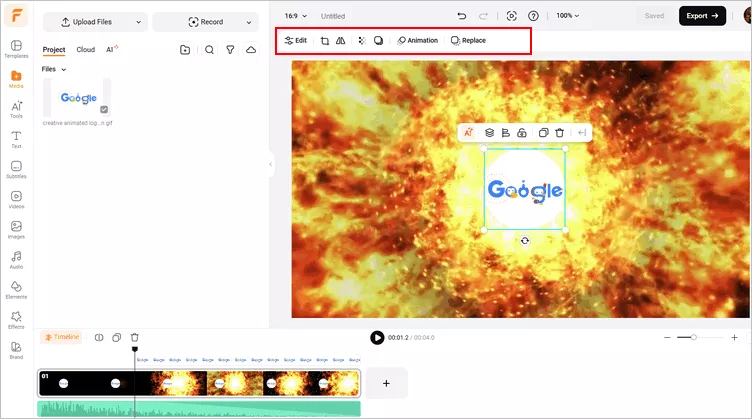Open the AI Tools sidebar panel

16,109
